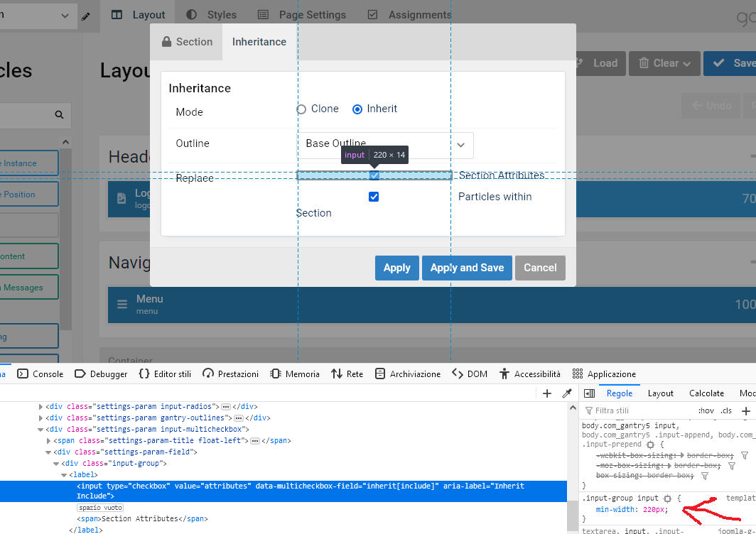The width and height of the screenshot is (756, 534).
Task: Click the Logo particle's file icon
Action: [x=121, y=198]
